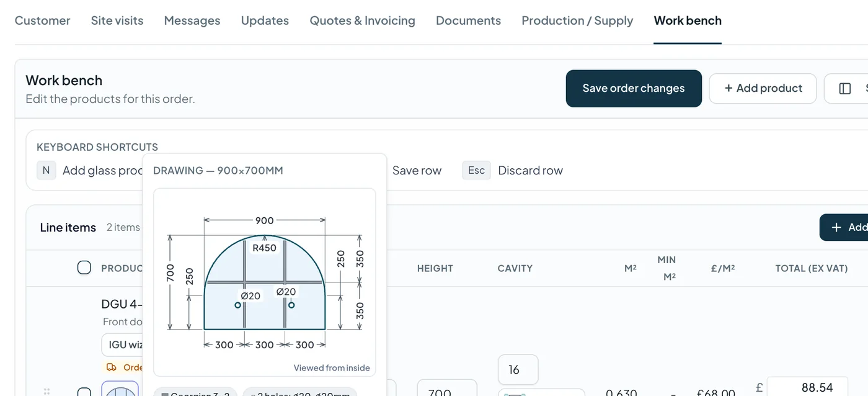The height and width of the screenshot is (396, 868).
Task: Switch to the Site visits tab
Action: (x=117, y=20)
